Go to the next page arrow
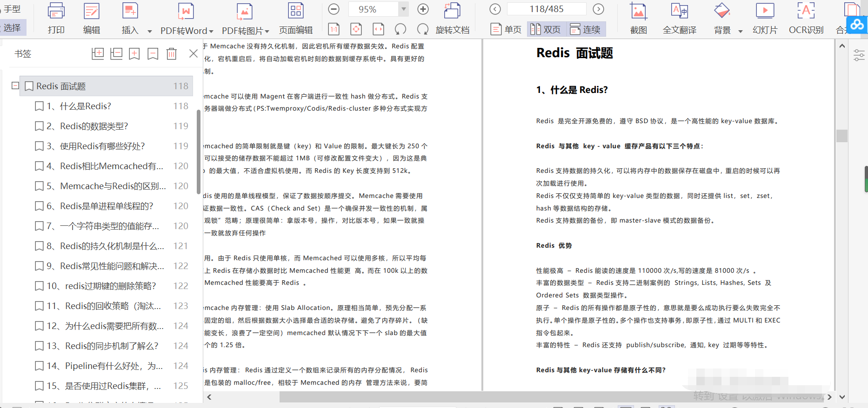This screenshot has height=408, width=868. coord(599,9)
